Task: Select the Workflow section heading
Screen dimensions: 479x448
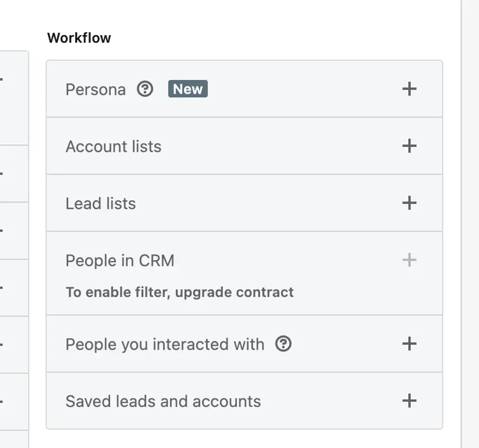Action: [x=79, y=38]
